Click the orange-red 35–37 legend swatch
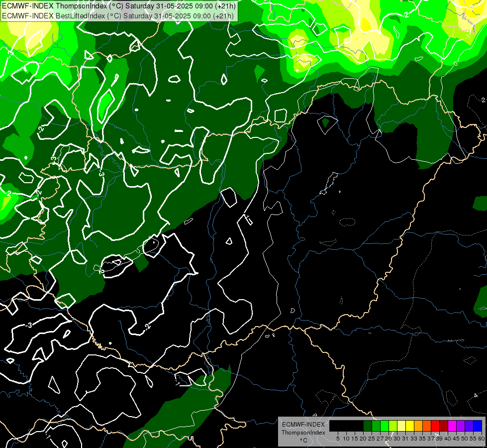This screenshot has width=487, height=448. pos(427,426)
